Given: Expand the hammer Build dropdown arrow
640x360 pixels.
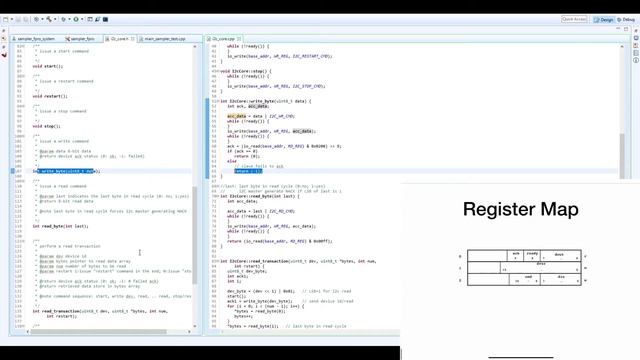Looking at the screenshot, I should coord(55,19).
